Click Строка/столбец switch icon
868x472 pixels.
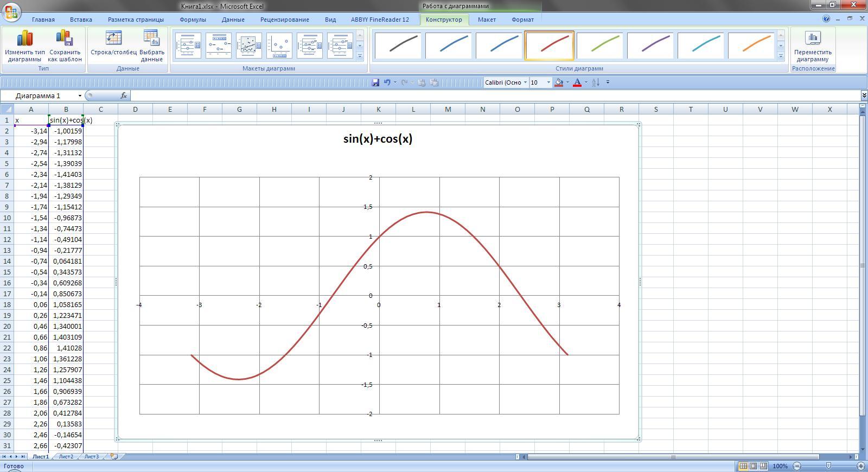(x=113, y=38)
